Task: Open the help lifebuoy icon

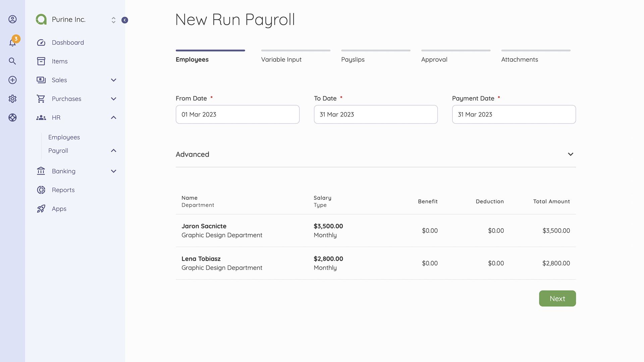Action: (12, 118)
